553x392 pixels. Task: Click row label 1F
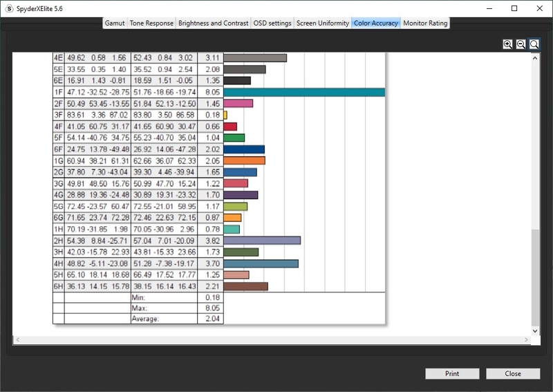point(59,93)
